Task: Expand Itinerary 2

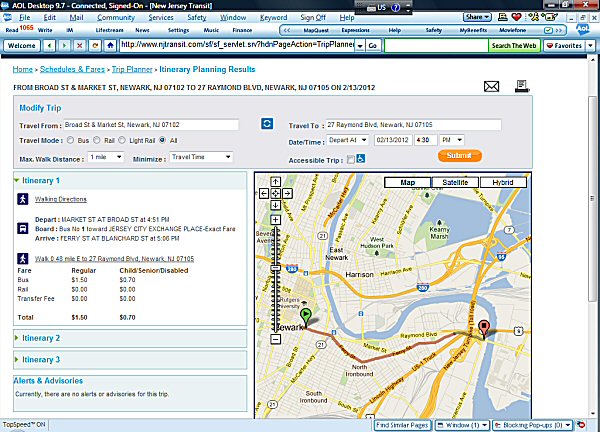Action: coord(16,338)
